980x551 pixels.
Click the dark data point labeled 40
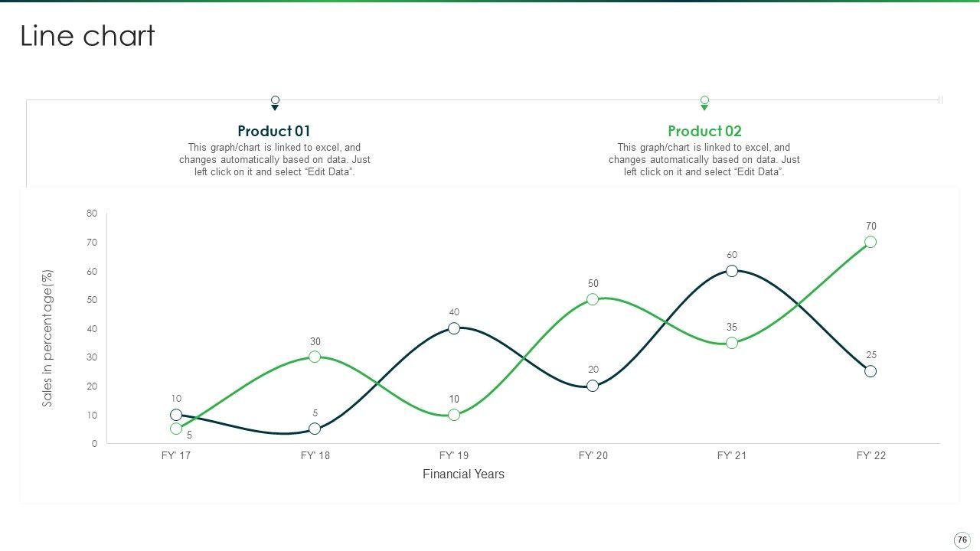click(x=454, y=328)
